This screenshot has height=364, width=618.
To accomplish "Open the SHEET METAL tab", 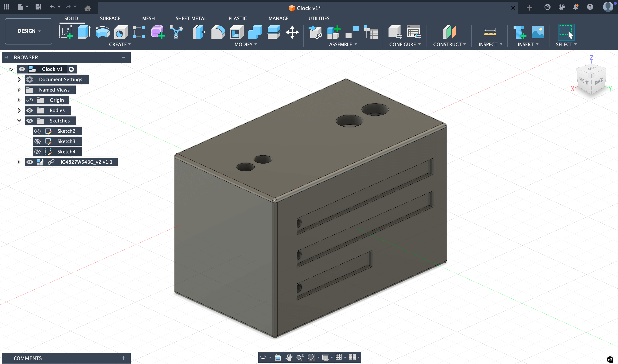I will (x=191, y=18).
